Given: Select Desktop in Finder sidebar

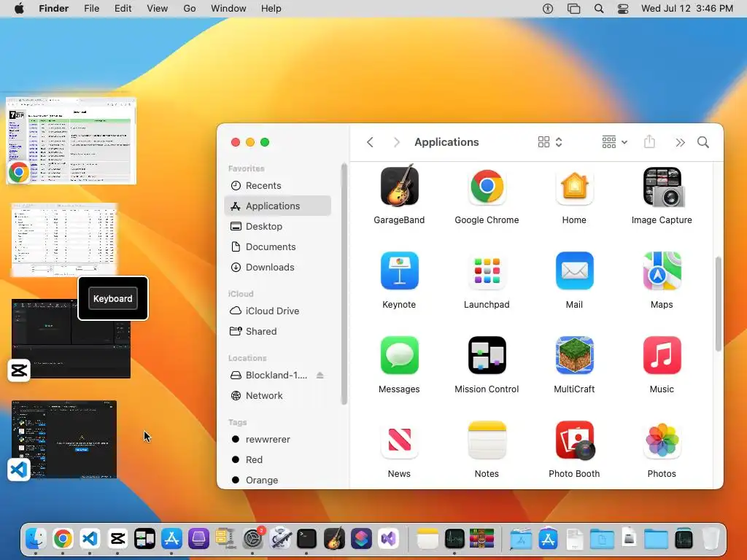Looking at the screenshot, I should tap(277, 227).
